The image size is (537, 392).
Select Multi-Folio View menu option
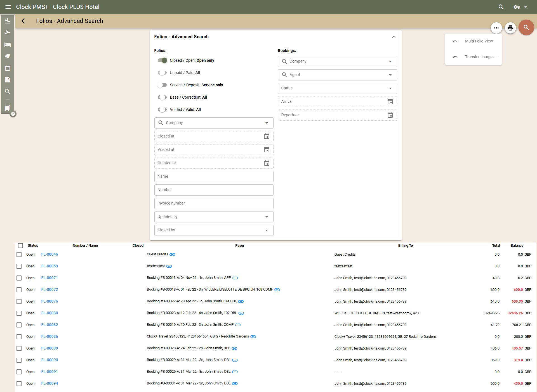[479, 41]
